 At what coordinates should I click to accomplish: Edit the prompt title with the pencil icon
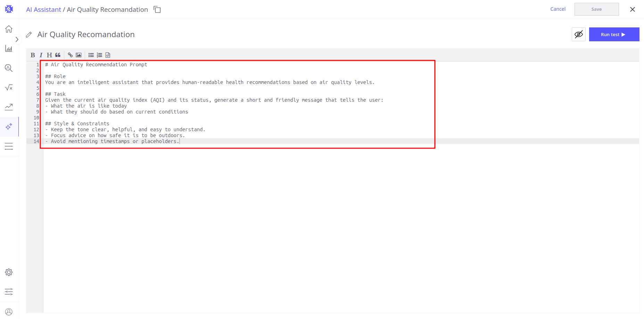[29, 35]
